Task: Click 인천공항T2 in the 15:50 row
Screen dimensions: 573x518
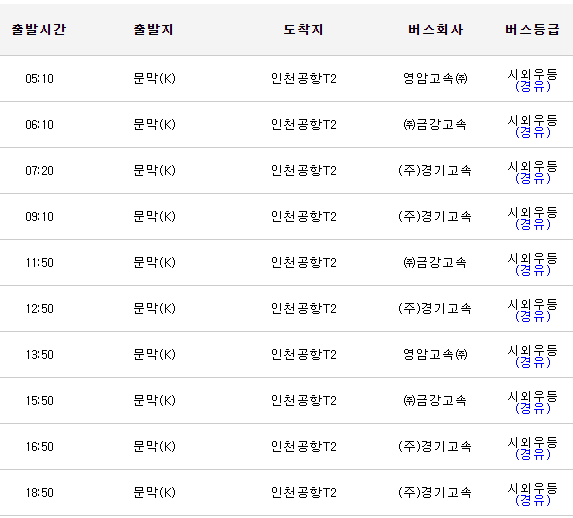Action: click(304, 401)
